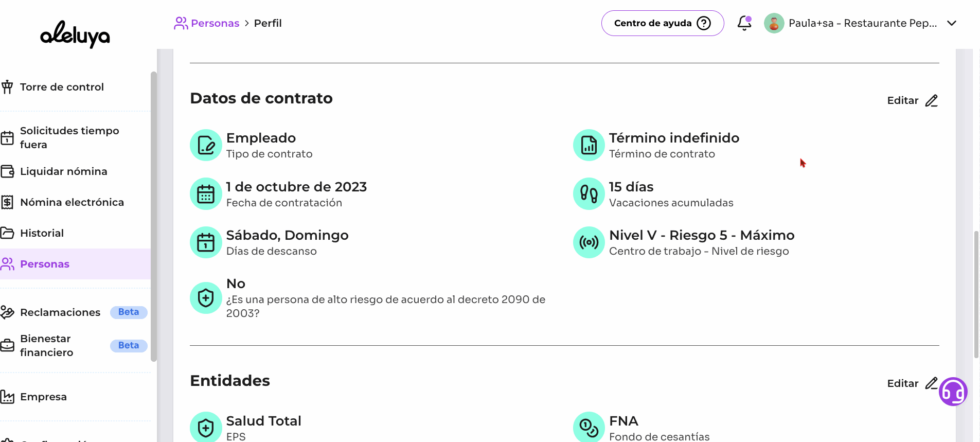
Task: Edit the Datos de contrato section
Action: [912, 100]
